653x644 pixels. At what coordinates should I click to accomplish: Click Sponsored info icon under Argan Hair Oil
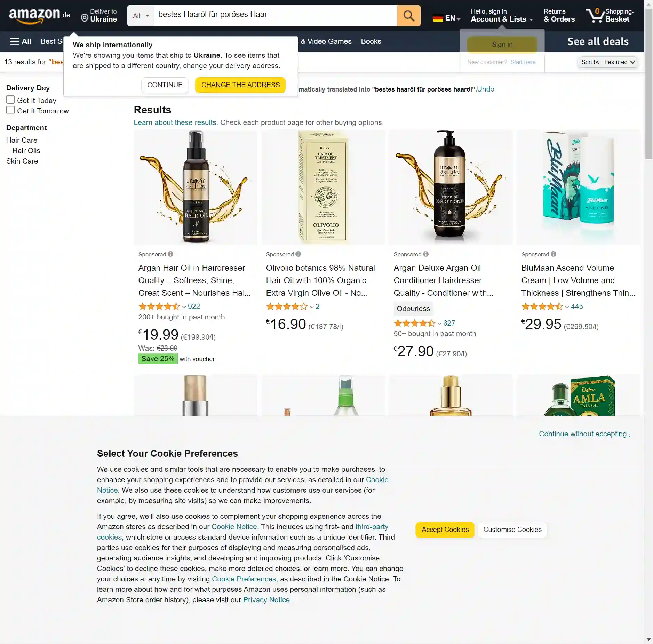pyautogui.click(x=170, y=254)
